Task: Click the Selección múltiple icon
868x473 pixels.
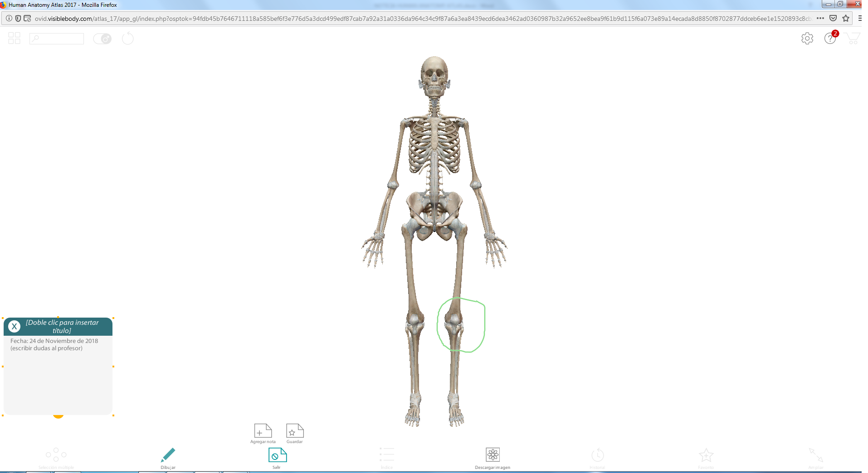Action: 56,455
